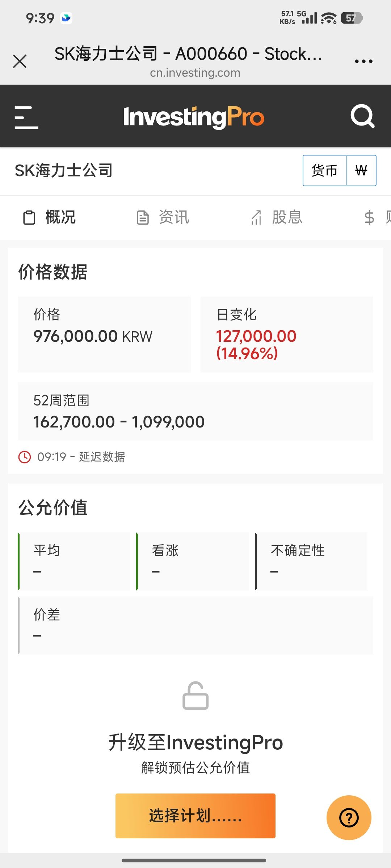Open the 货币 currency selector

point(325,170)
